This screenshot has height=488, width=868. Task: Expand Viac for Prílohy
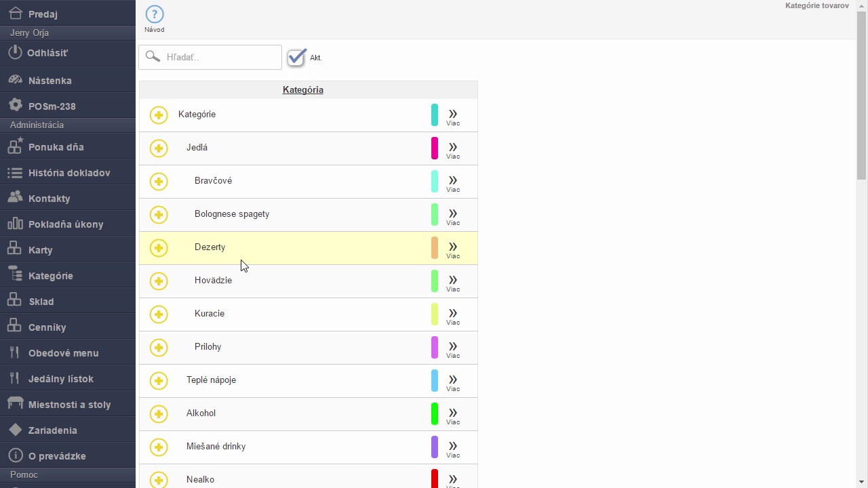[453, 350]
